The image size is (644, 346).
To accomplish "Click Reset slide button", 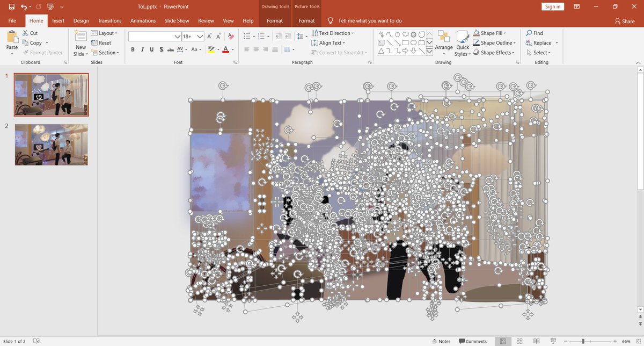I will pos(101,43).
